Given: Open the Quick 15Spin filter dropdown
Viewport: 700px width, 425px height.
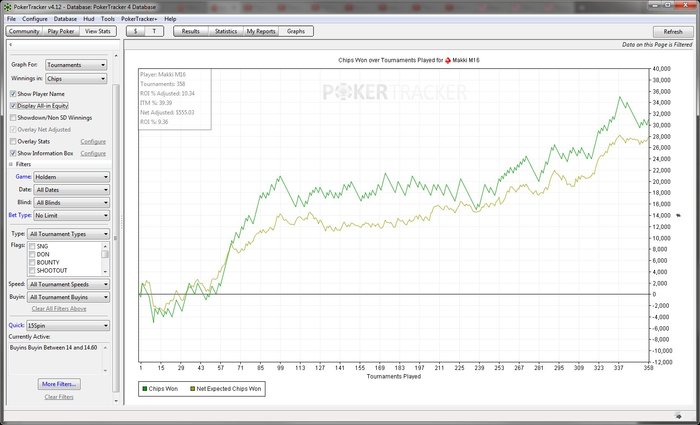Looking at the screenshot, I should pos(68,325).
